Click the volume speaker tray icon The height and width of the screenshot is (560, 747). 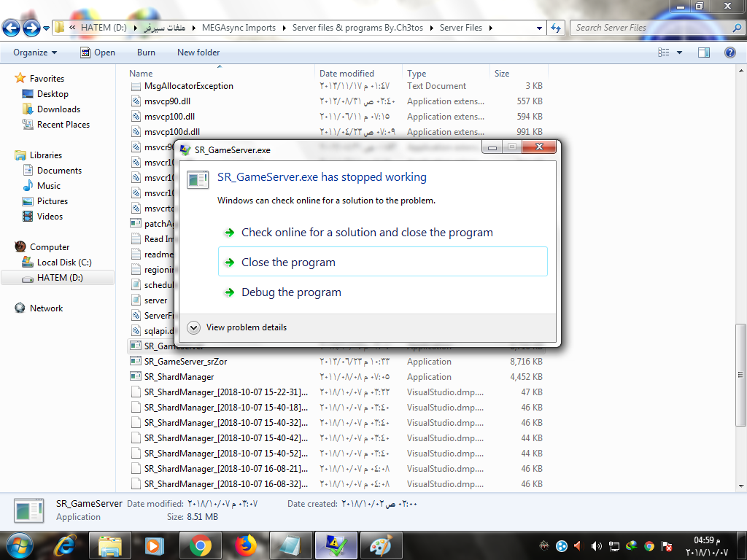click(596, 546)
